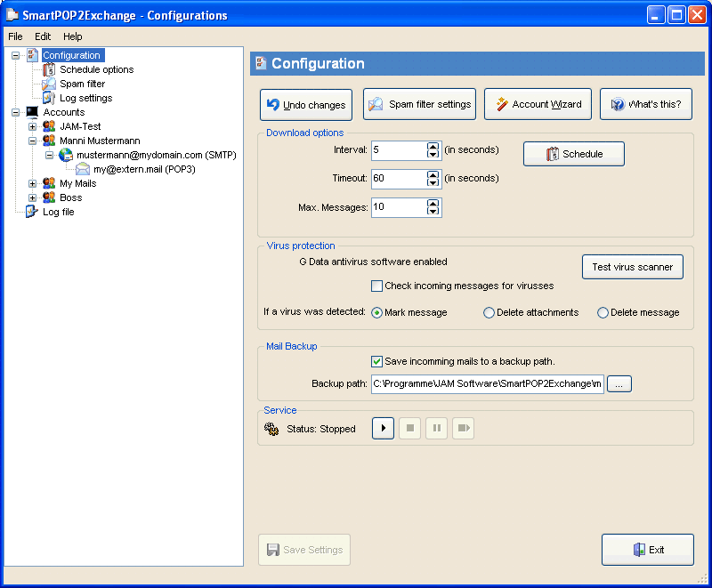
Task: Click the Boss users icon
Action: click(49, 197)
